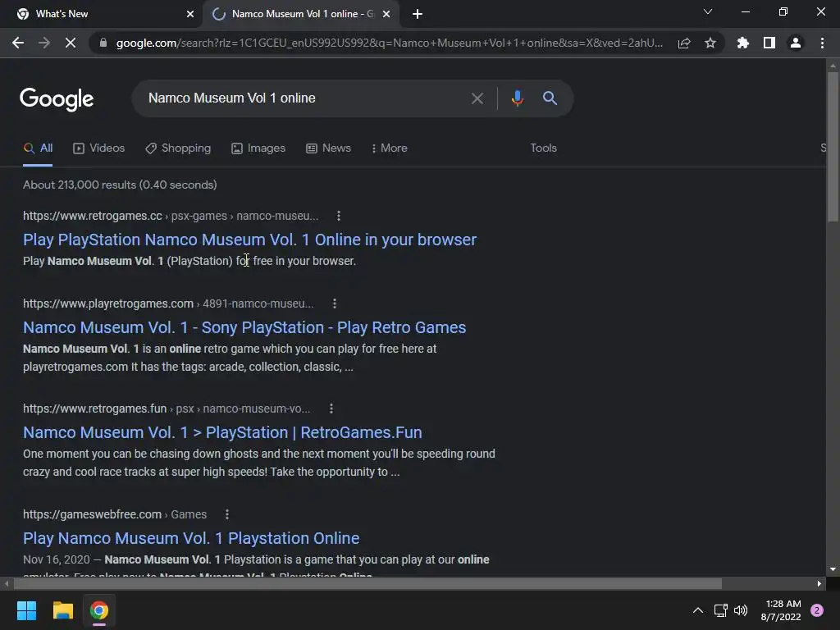
Task: Click the forward navigation arrow
Action: pos(44,43)
